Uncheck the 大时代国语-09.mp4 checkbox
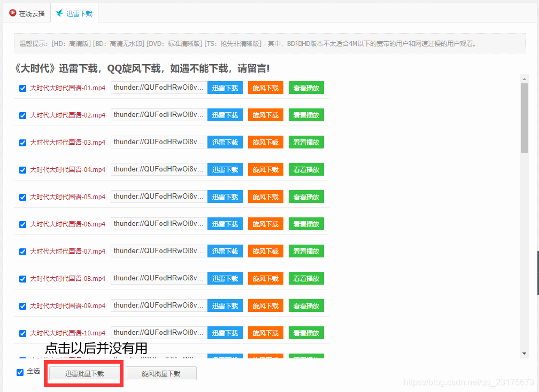539x392 pixels. coord(22,306)
